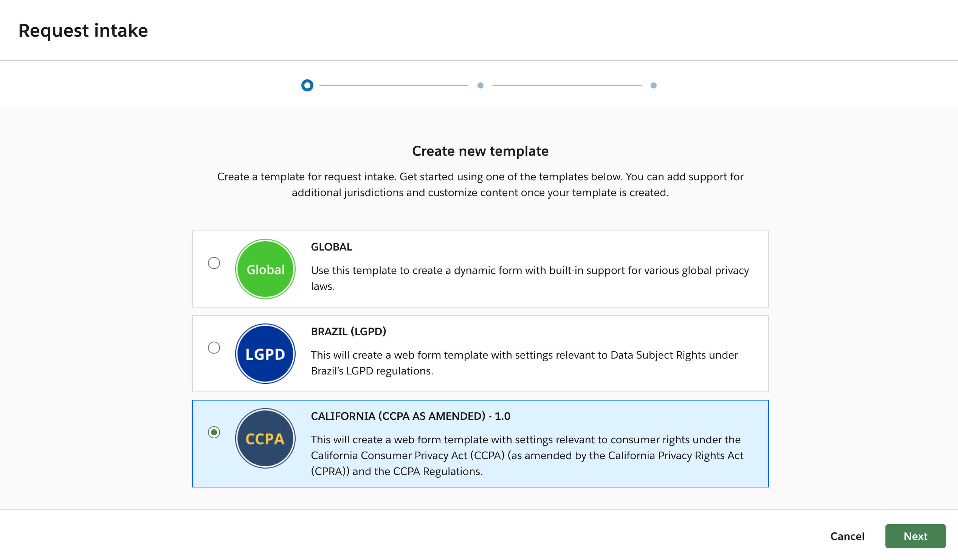Click the green Global template icon
Image resolution: width=958 pixels, height=560 pixels.
265,269
